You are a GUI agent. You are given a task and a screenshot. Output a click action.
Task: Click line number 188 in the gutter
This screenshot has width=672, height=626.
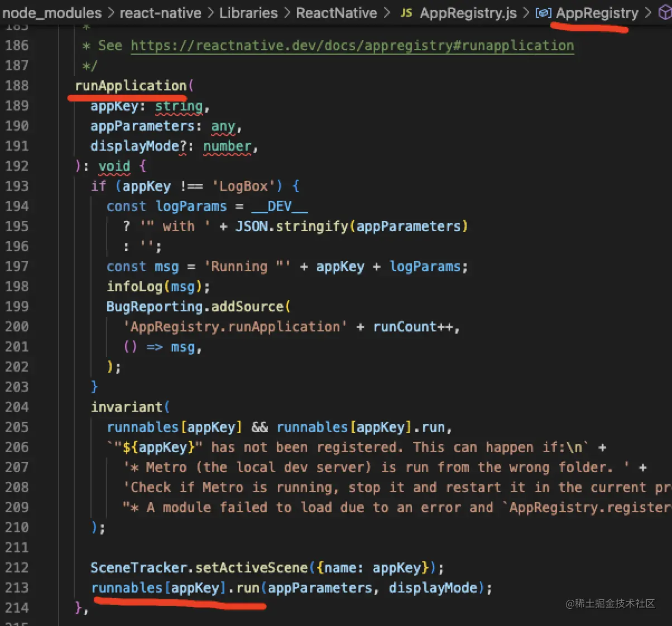click(17, 85)
